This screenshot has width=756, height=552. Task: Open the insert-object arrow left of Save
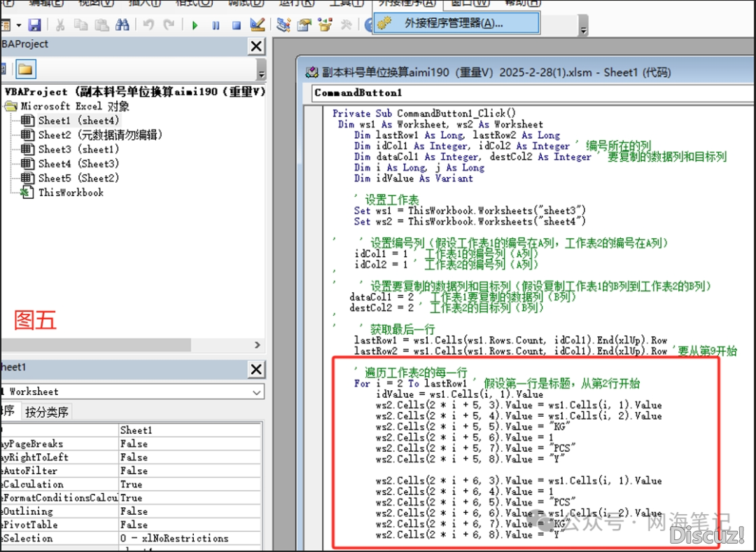(x=19, y=25)
